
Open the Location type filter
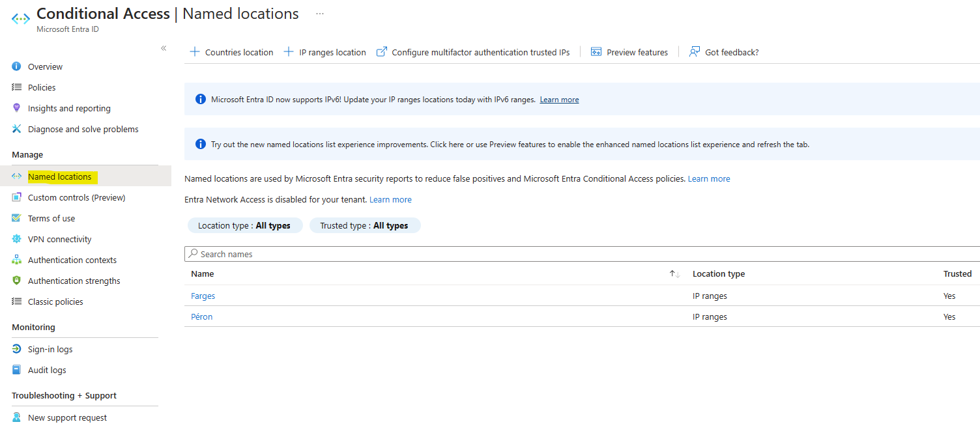(x=244, y=225)
